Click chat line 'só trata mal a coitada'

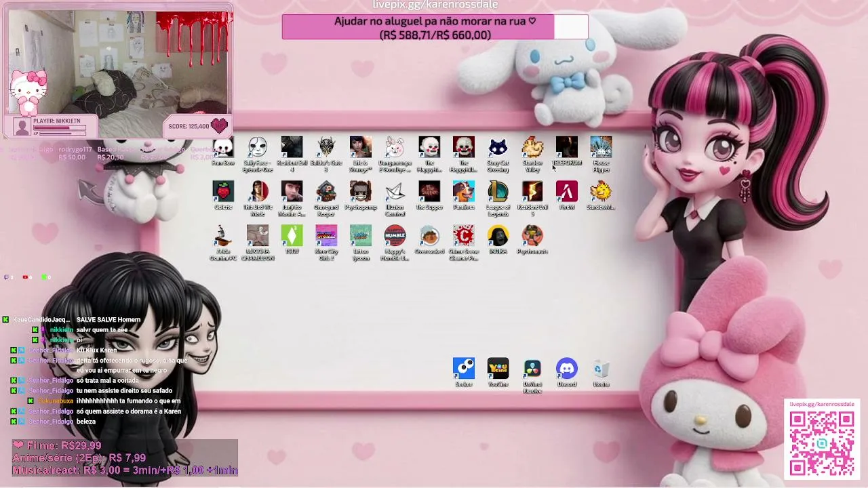[108, 380]
